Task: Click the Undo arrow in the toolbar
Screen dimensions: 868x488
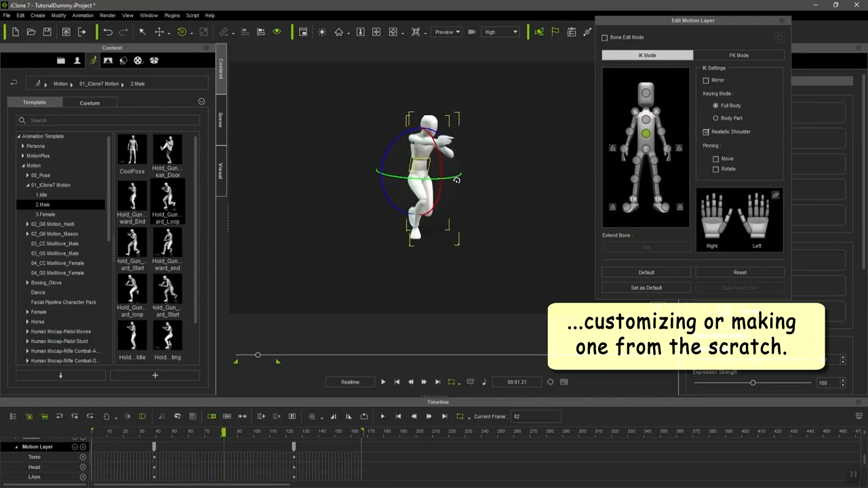Action: (x=108, y=32)
